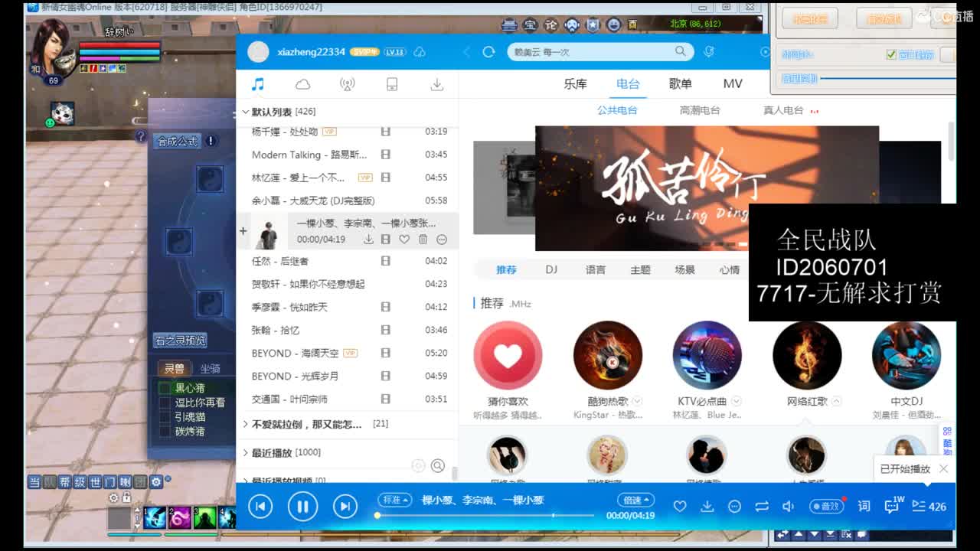This screenshot has width=980, height=551.
Task: Choose the 场景 radio category
Action: 684,269
